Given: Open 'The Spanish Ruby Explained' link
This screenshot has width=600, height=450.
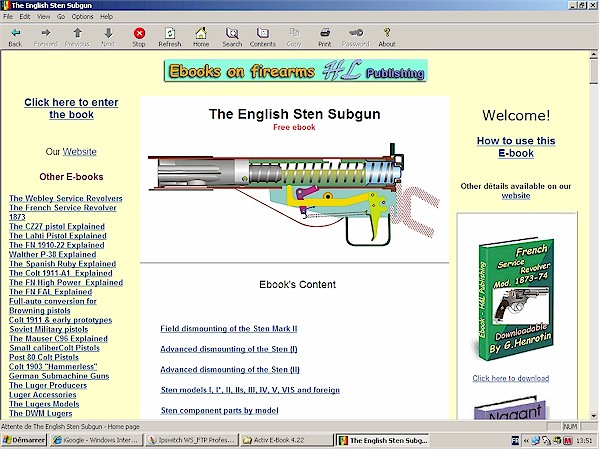Looking at the screenshot, I should pos(63,264).
